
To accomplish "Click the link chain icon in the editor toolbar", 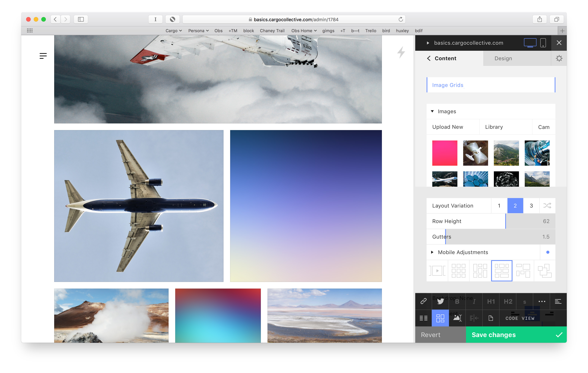I will (423, 301).
